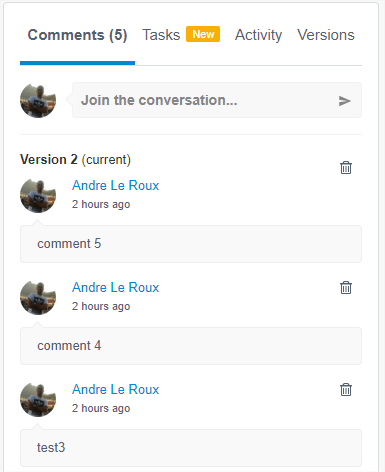Select the "comment 4" text bubble
Image resolution: width=385 pixels, height=472 pixels.
191,346
